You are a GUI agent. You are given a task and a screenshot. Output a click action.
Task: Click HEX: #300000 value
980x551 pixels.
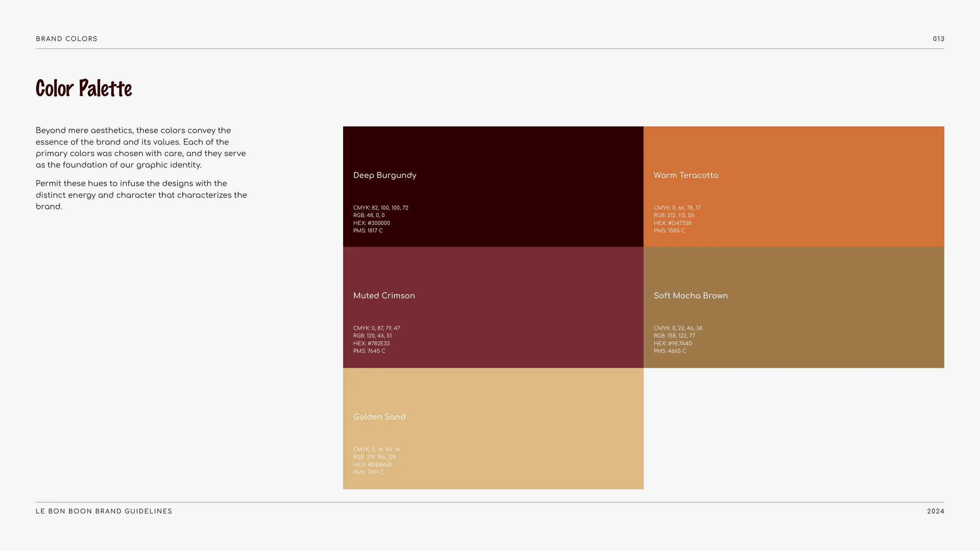pos(371,223)
